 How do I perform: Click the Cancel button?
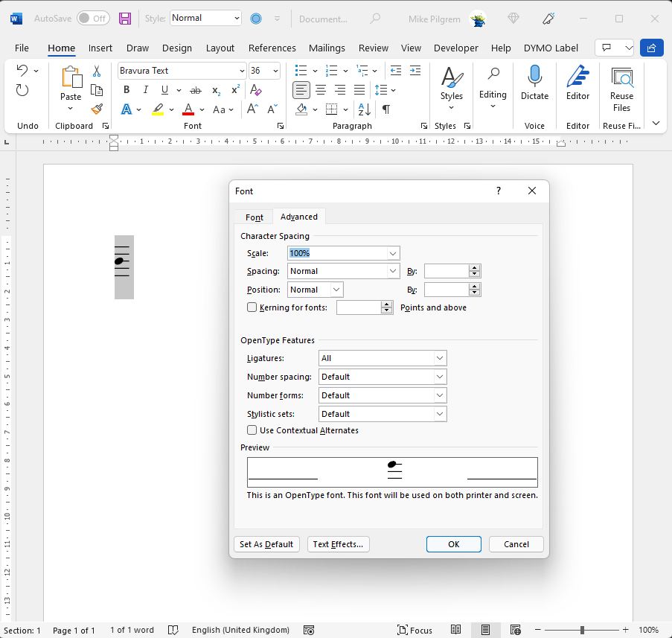pyautogui.click(x=516, y=544)
